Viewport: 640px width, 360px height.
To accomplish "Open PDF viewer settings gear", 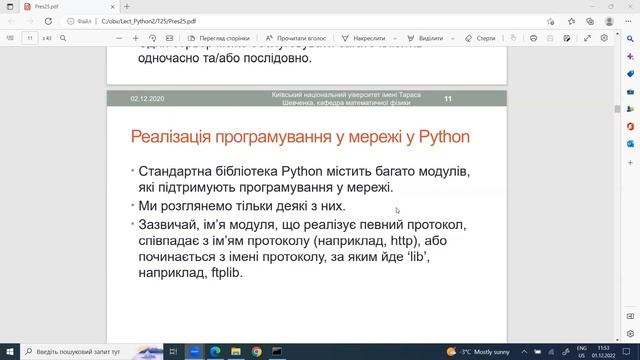I will tap(604, 38).
